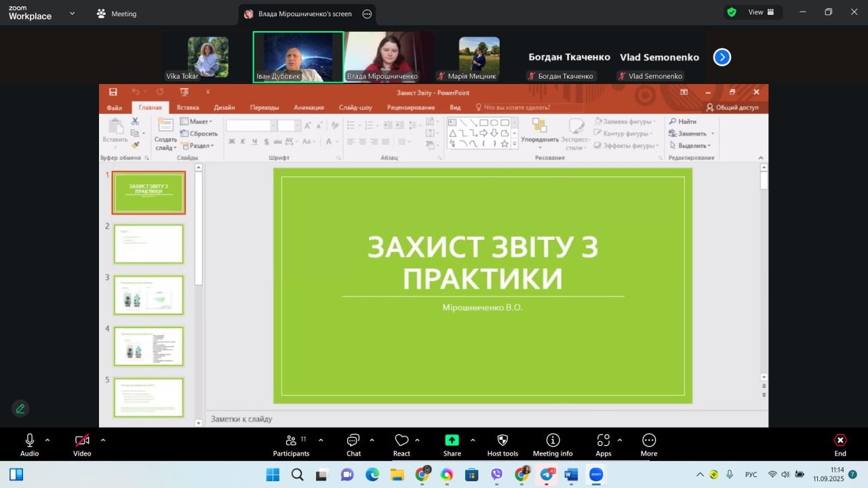Image resolution: width=868 pixels, height=488 pixels.
Task: Open the Zoom Apps icon
Action: pyautogui.click(x=603, y=441)
